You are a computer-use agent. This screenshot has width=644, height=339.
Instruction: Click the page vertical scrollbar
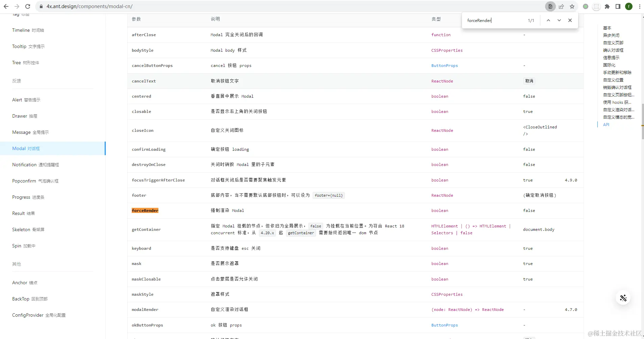click(x=642, y=122)
